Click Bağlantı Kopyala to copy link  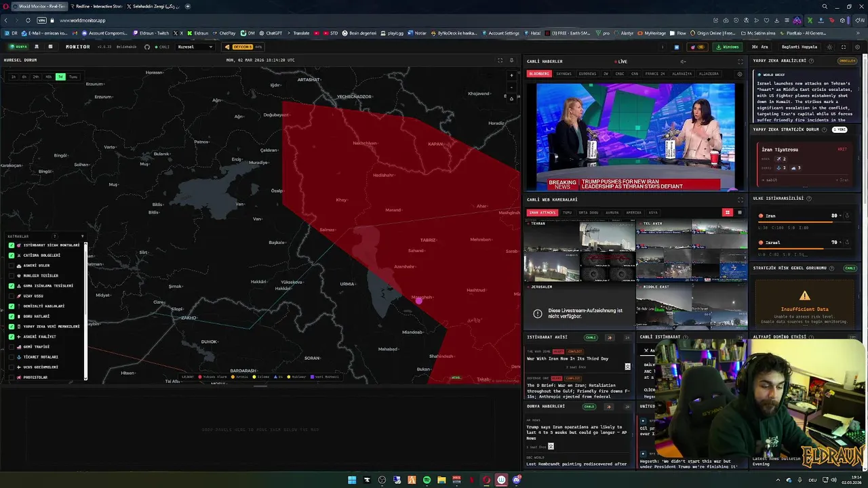pyautogui.click(x=799, y=47)
